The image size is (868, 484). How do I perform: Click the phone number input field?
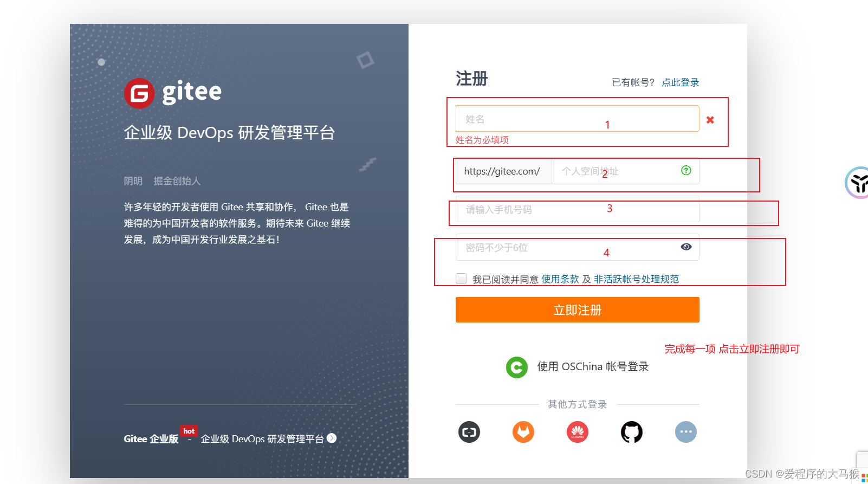578,209
